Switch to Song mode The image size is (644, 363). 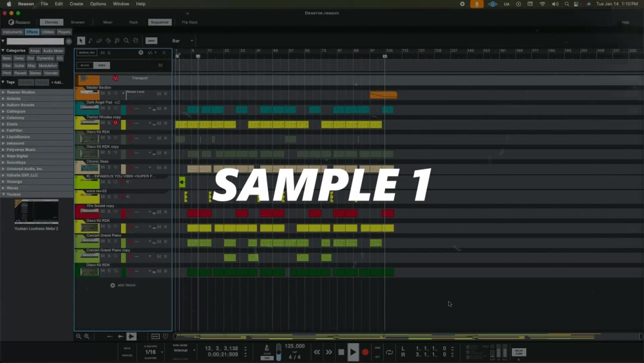(x=102, y=65)
